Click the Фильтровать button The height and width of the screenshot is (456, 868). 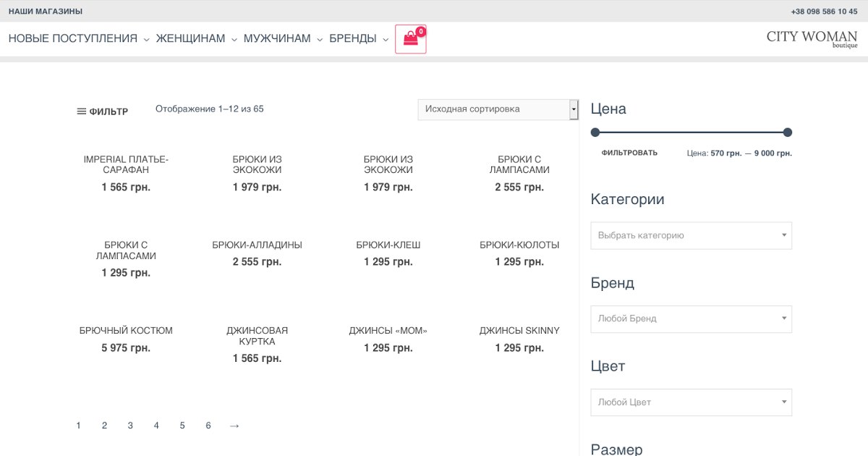click(x=629, y=153)
